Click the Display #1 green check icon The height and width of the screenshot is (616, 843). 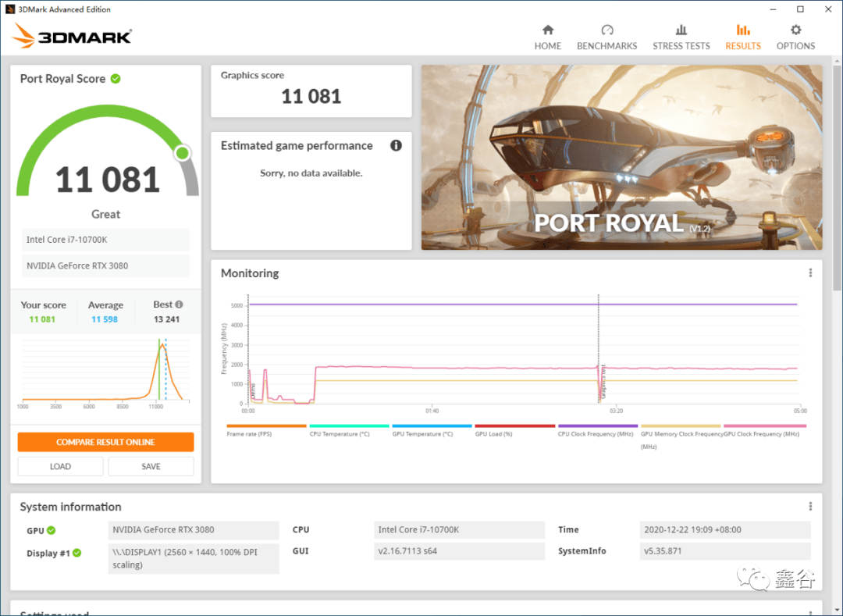pos(76,553)
